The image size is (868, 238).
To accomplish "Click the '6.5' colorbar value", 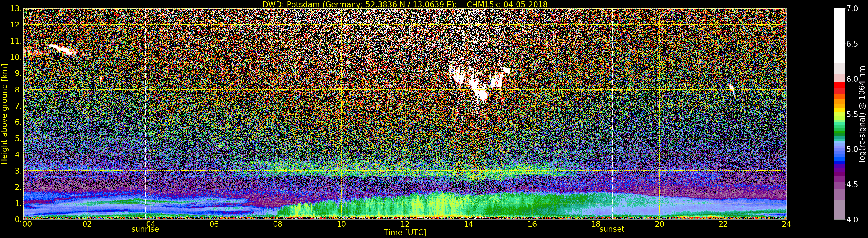I will (852, 44).
